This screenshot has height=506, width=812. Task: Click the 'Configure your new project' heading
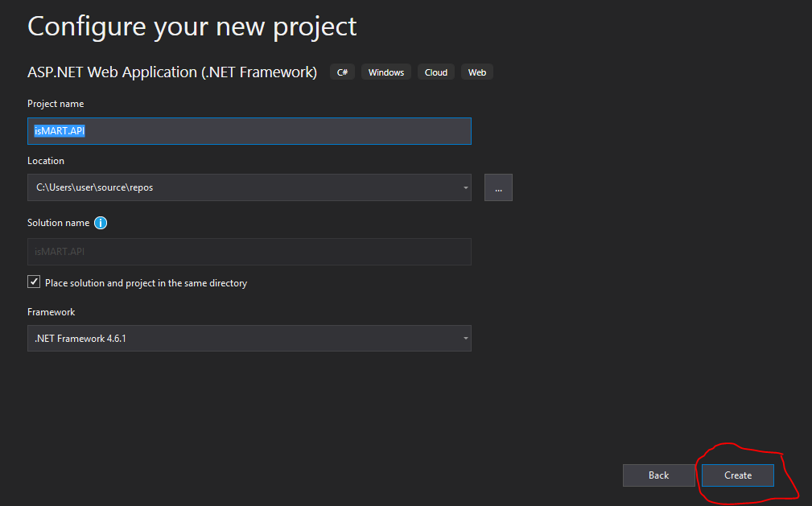click(192, 27)
